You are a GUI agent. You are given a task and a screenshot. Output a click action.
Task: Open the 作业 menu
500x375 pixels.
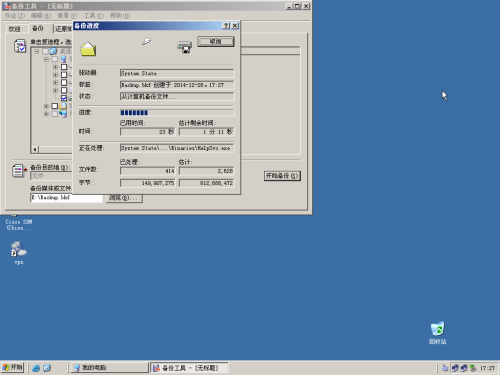tap(15, 15)
